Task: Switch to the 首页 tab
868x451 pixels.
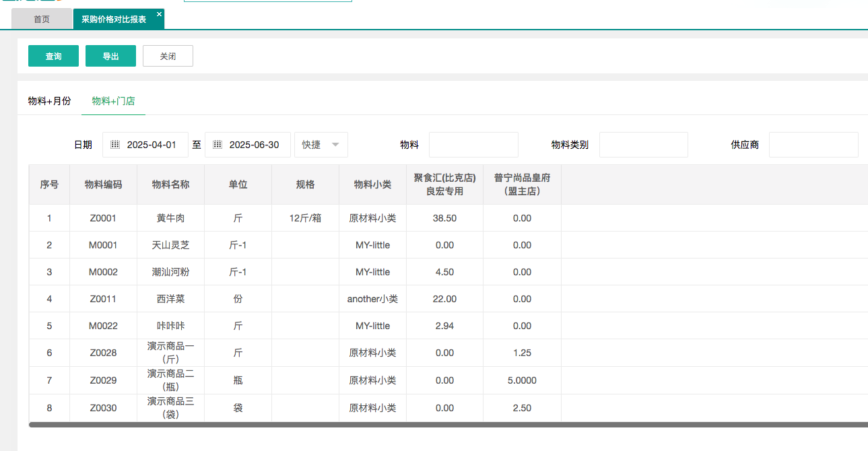Action: pos(42,20)
